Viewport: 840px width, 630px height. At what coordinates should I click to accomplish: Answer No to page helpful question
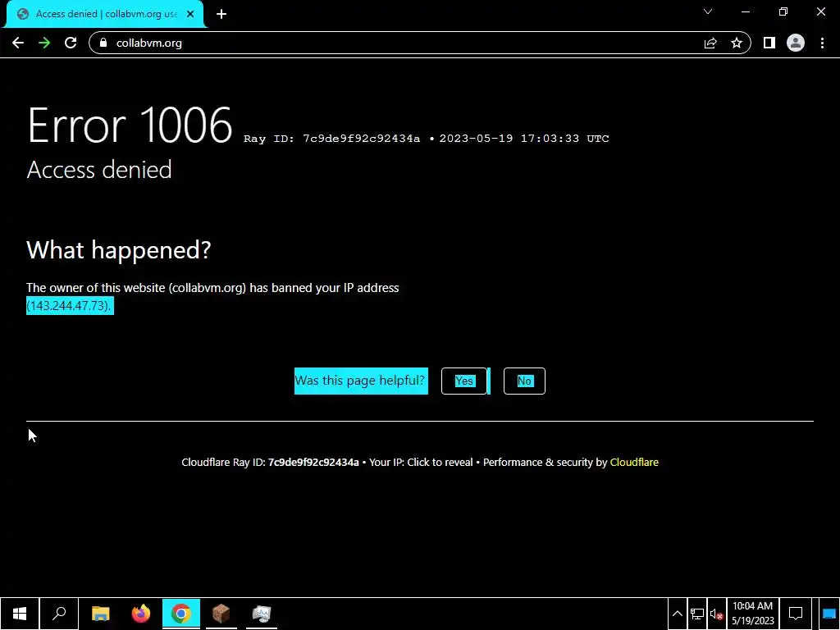click(x=524, y=381)
